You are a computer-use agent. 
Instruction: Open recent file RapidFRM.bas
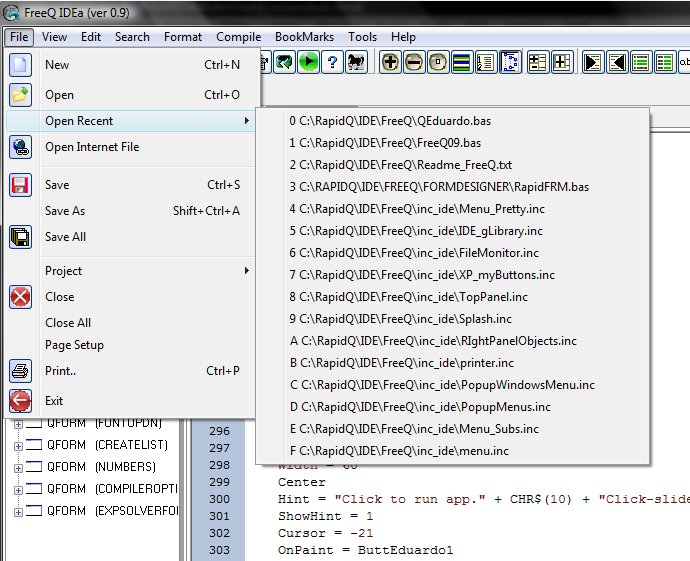click(452, 187)
